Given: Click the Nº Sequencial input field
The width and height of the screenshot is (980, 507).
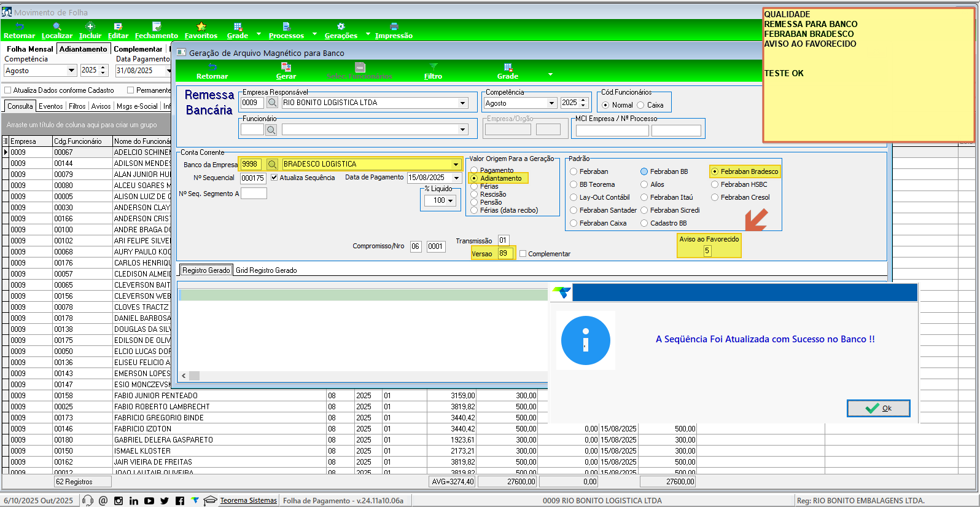Looking at the screenshot, I should pyautogui.click(x=252, y=178).
